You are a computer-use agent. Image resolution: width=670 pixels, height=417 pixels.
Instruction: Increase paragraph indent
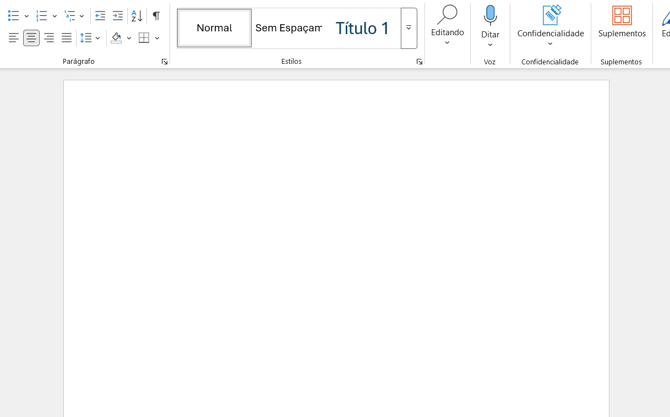[x=118, y=16]
